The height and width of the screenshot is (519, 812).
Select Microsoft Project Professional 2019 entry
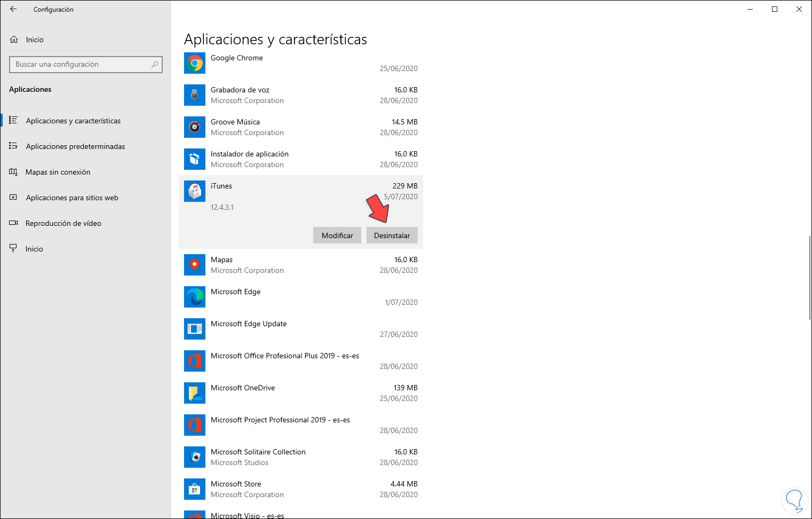pos(281,420)
